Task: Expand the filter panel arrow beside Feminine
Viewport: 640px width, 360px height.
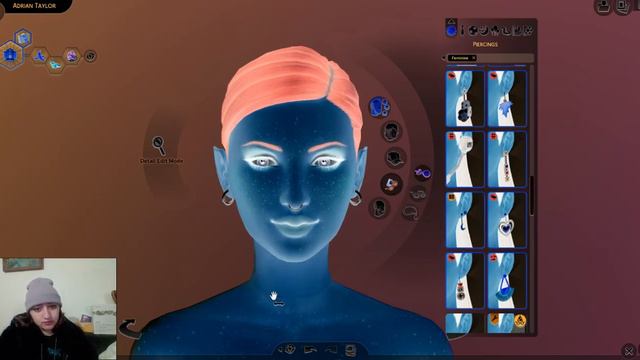Action: pos(444,58)
